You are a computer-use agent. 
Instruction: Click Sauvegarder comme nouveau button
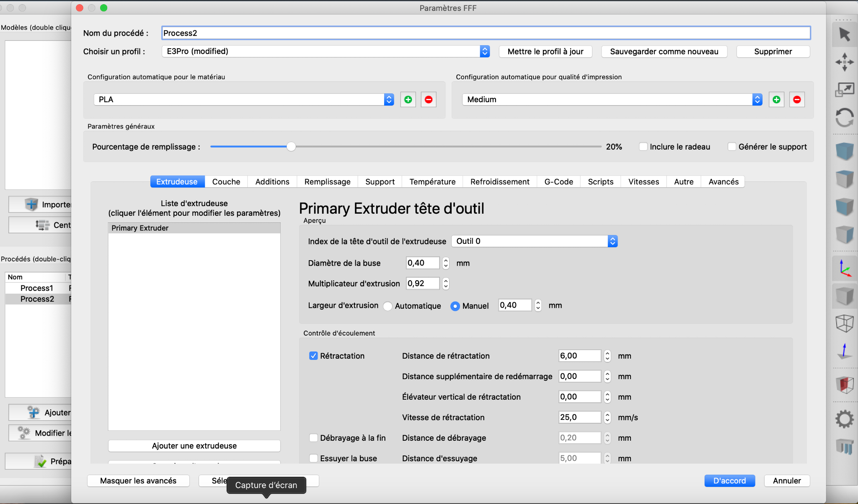coord(664,52)
